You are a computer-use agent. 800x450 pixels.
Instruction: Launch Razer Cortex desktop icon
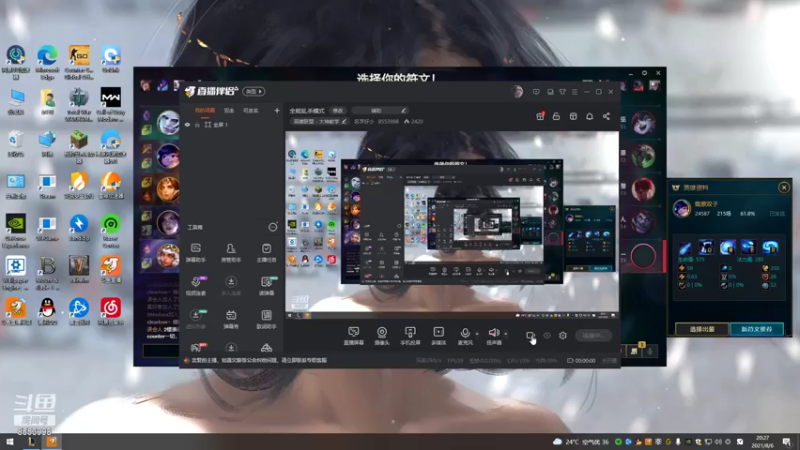tap(111, 223)
